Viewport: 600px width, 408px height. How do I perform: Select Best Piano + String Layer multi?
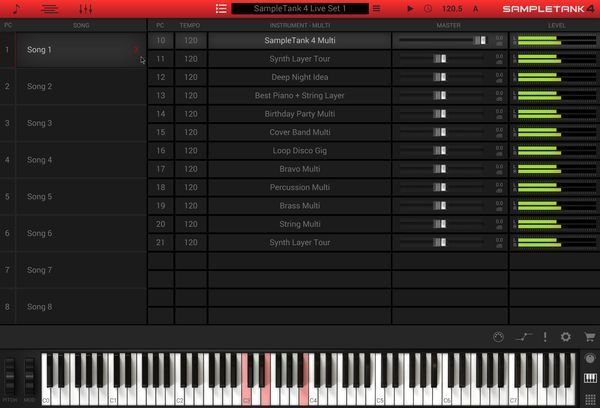(300, 96)
